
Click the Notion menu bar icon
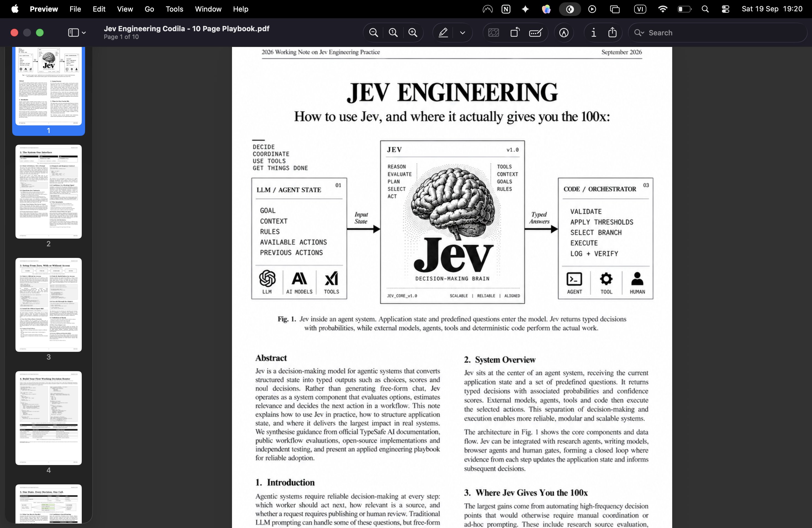pos(506,9)
